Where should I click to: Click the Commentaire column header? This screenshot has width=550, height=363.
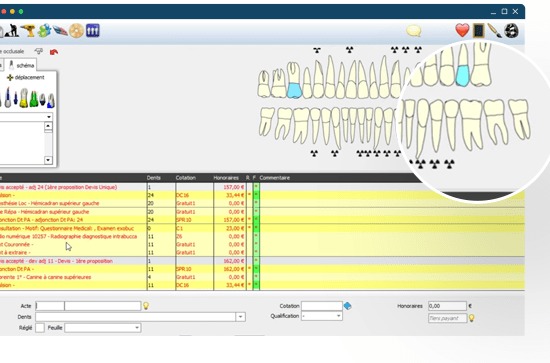pos(275,178)
